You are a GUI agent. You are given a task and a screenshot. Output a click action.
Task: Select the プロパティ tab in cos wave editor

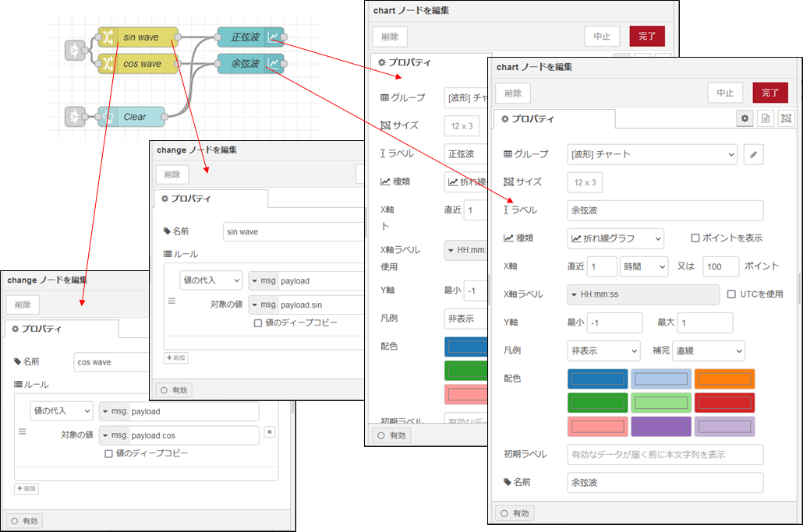click(61, 329)
